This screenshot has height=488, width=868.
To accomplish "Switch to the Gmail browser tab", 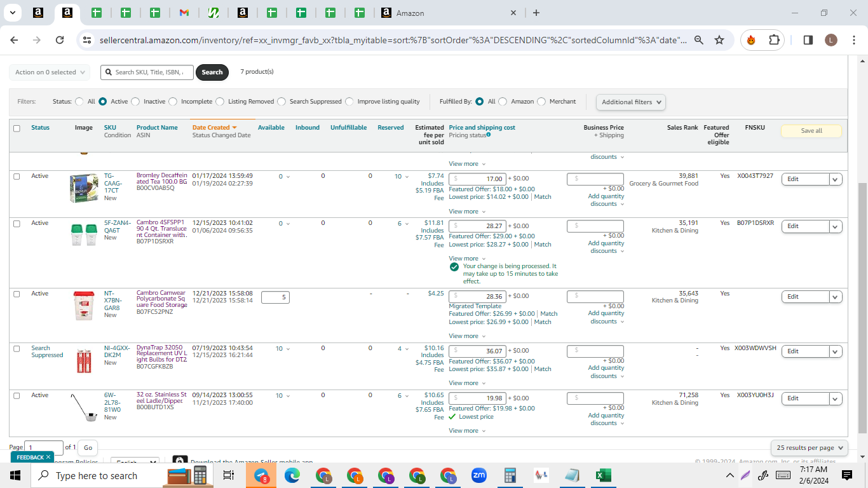I will tap(184, 13).
